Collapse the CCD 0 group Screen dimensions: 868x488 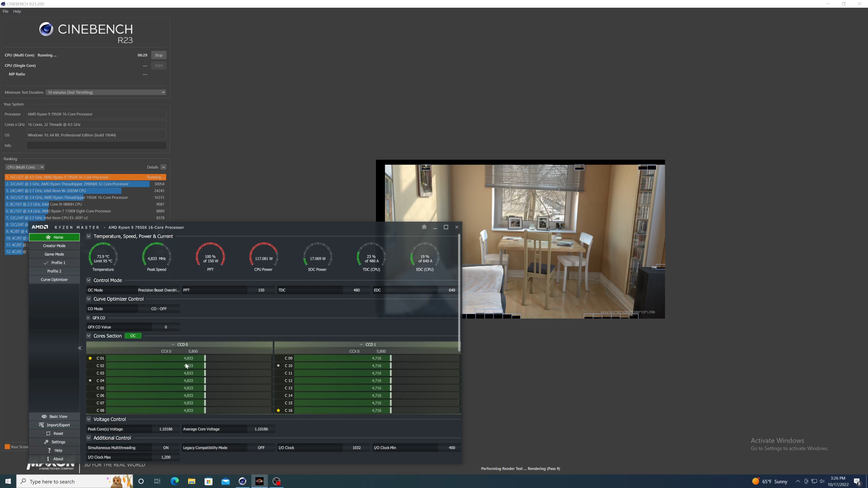click(x=173, y=344)
